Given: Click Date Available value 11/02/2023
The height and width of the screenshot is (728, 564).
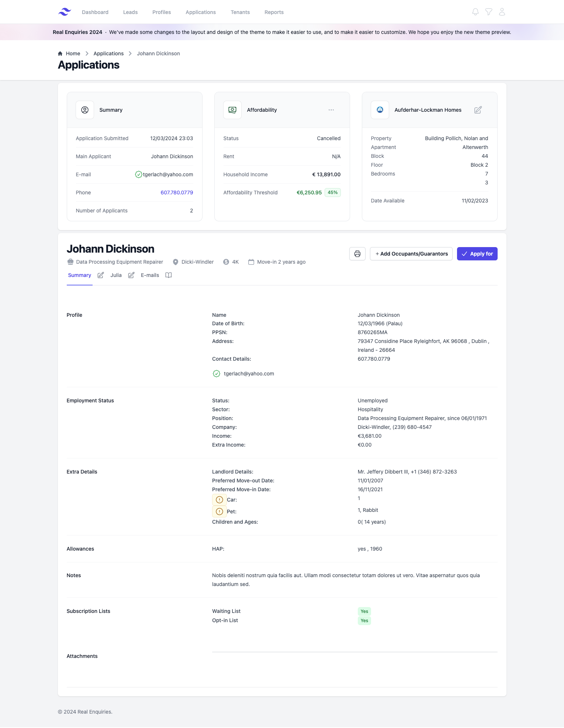Looking at the screenshot, I should tap(475, 201).
